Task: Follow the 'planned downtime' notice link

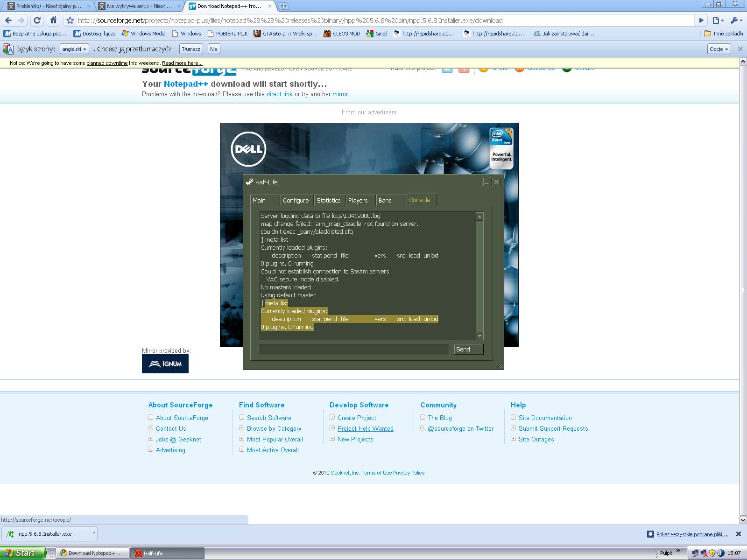Action: point(107,63)
